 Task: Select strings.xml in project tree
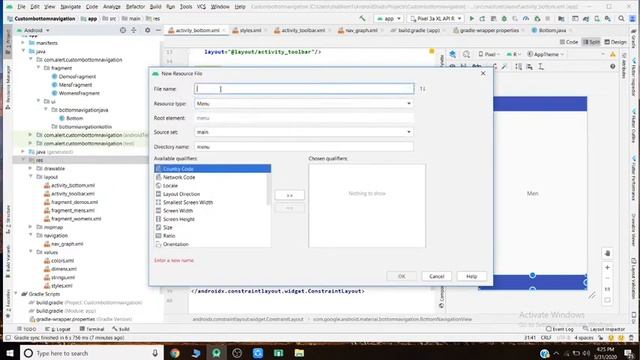(x=63, y=277)
